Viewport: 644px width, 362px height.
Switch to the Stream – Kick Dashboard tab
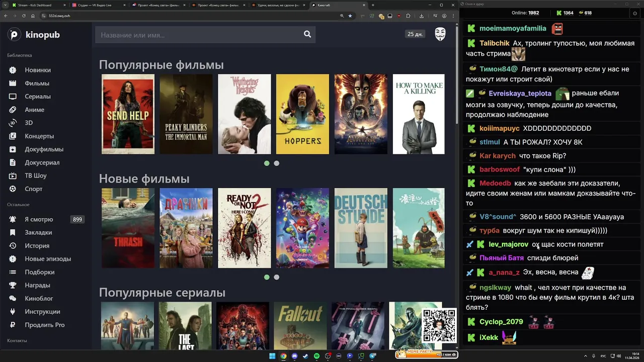point(39,5)
